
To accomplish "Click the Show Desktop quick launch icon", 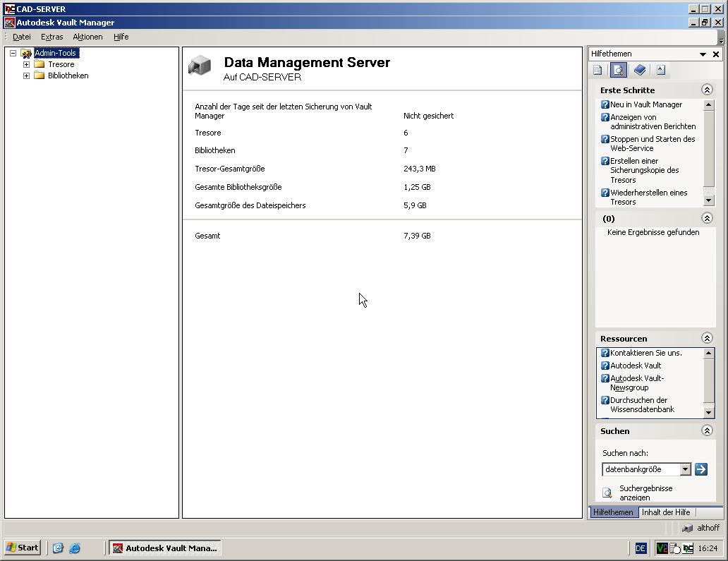I will [x=58, y=548].
